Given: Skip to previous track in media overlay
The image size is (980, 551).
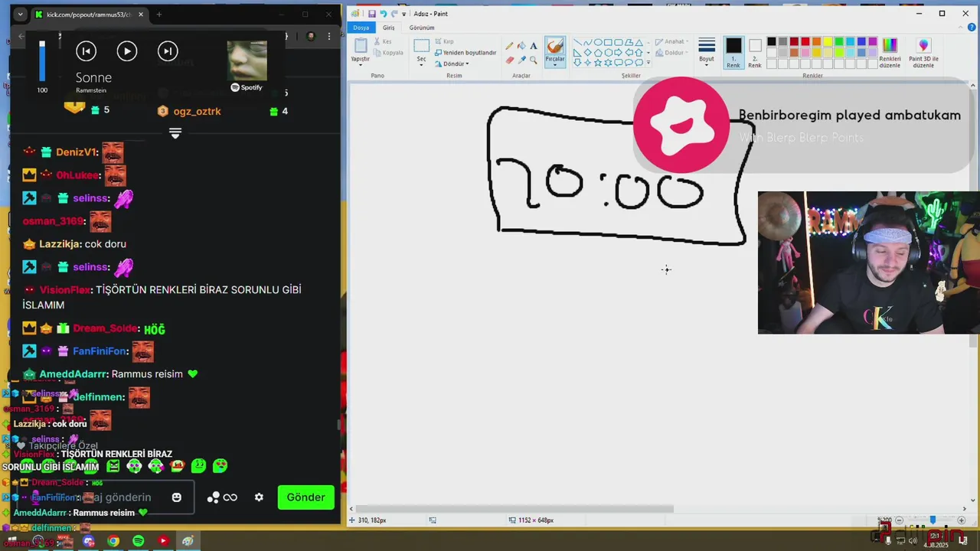Looking at the screenshot, I should tap(86, 51).
